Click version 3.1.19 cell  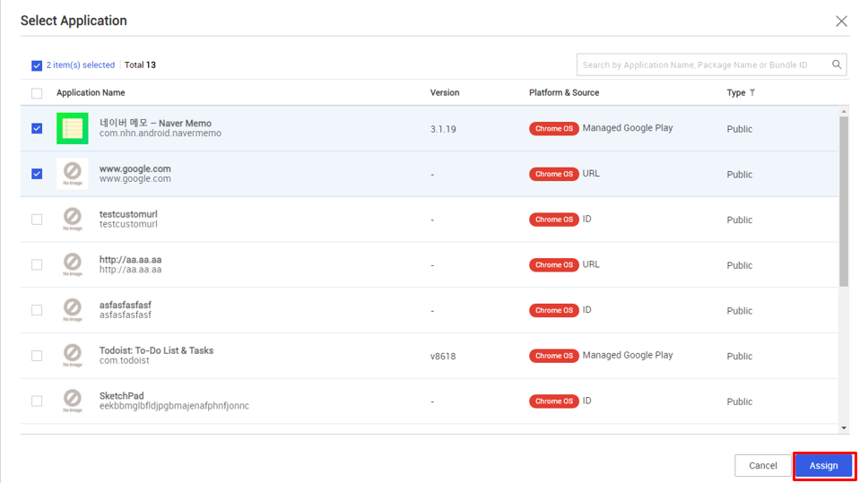(x=443, y=129)
